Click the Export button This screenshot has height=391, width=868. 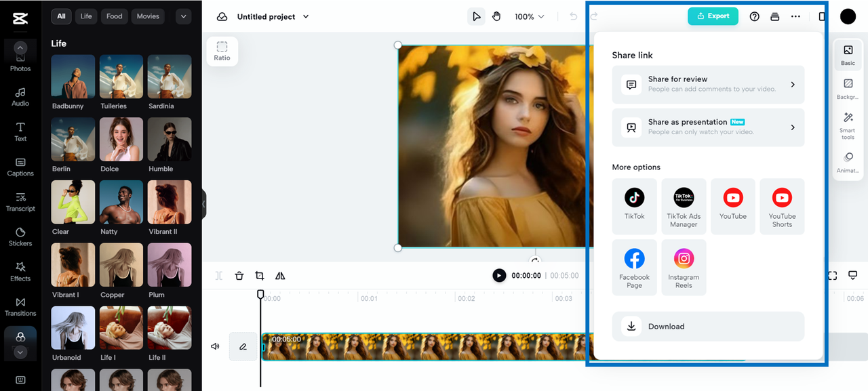point(713,16)
